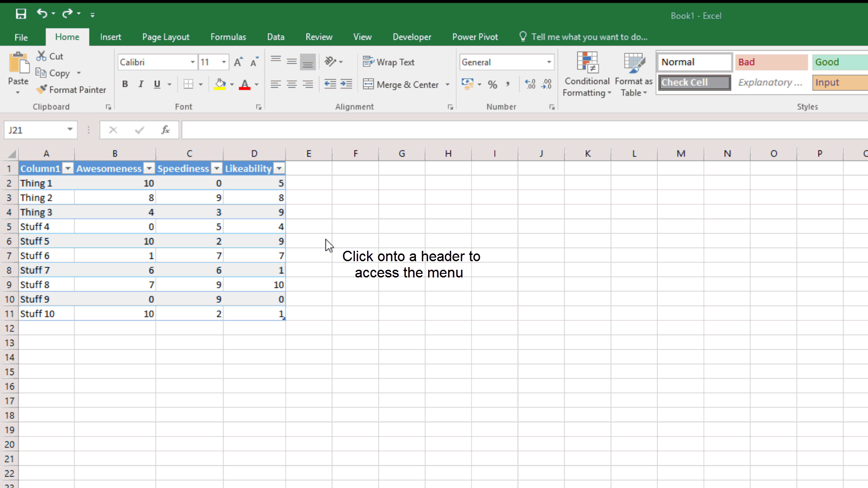Screen dimensions: 868x488
Task: Click the Select All corner triangle
Action: click(x=11, y=154)
